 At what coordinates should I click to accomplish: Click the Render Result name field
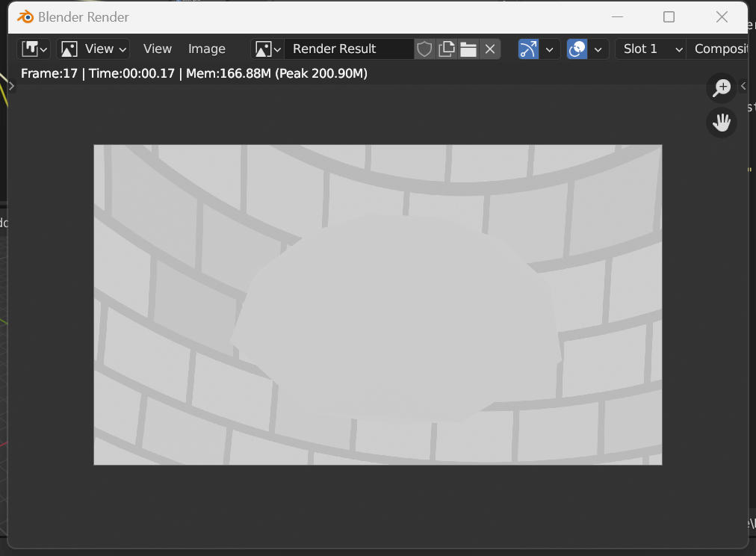point(348,49)
